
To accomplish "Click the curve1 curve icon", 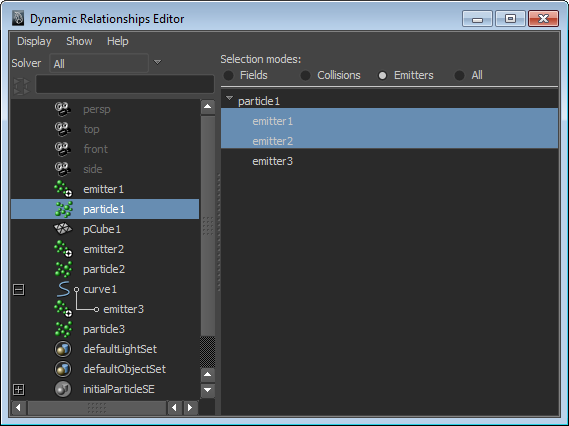I will click(x=64, y=289).
